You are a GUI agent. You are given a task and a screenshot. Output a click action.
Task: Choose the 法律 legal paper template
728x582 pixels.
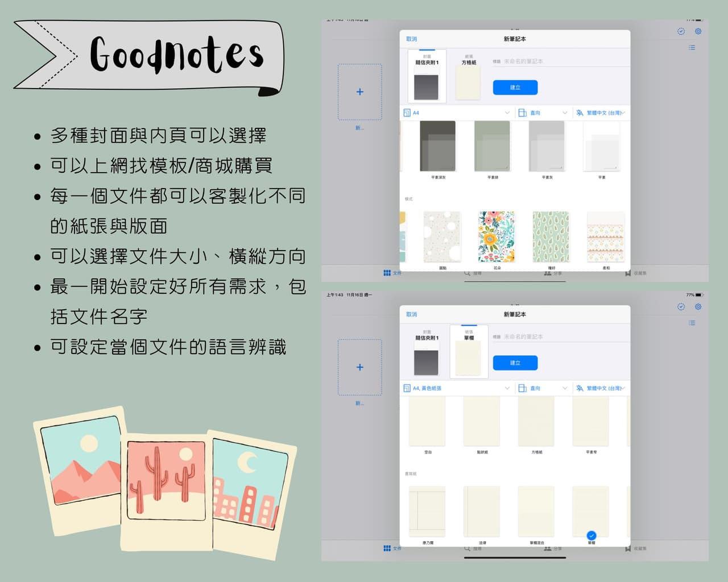(482, 512)
